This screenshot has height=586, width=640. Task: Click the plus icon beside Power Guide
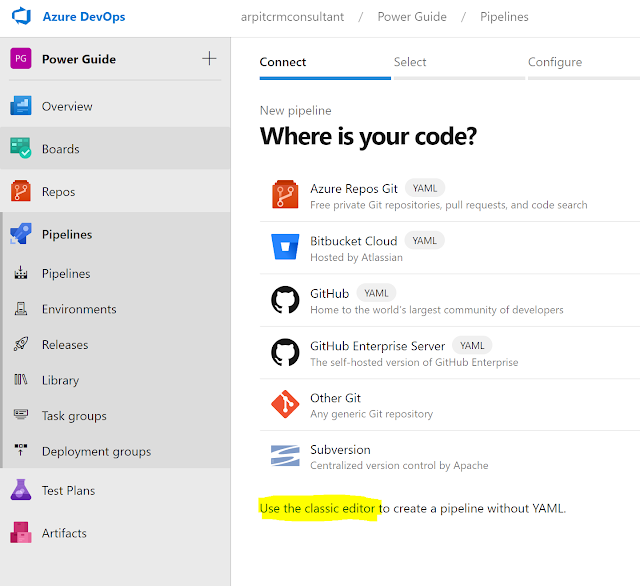tap(209, 58)
